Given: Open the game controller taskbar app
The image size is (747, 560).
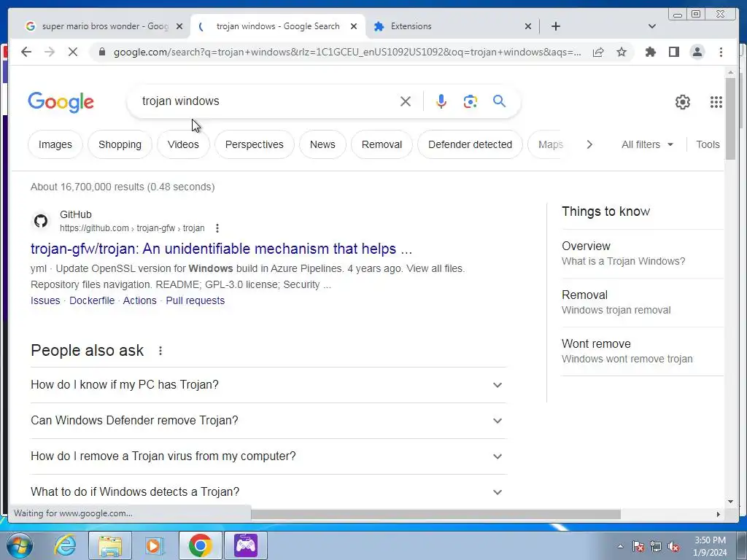Looking at the screenshot, I should point(245,545).
